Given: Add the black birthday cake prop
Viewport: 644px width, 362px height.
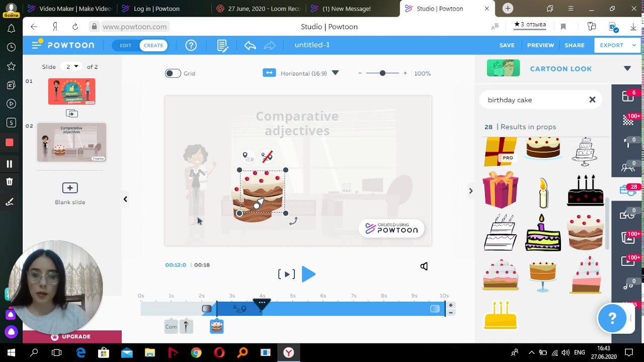Looking at the screenshot, I should coord(586,191).
